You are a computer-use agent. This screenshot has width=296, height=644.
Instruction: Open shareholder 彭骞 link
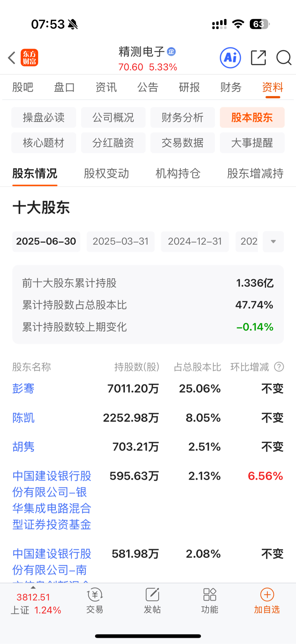coord(24,388)
